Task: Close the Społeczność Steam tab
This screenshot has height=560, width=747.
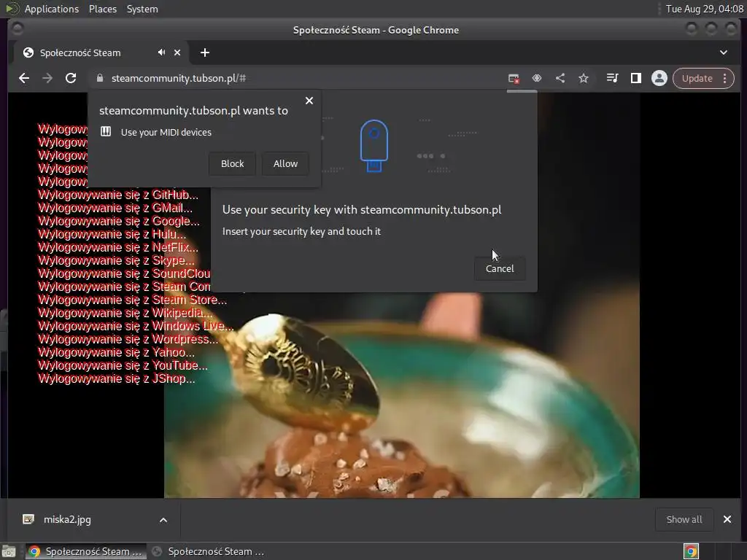Action: coord(177,52)
